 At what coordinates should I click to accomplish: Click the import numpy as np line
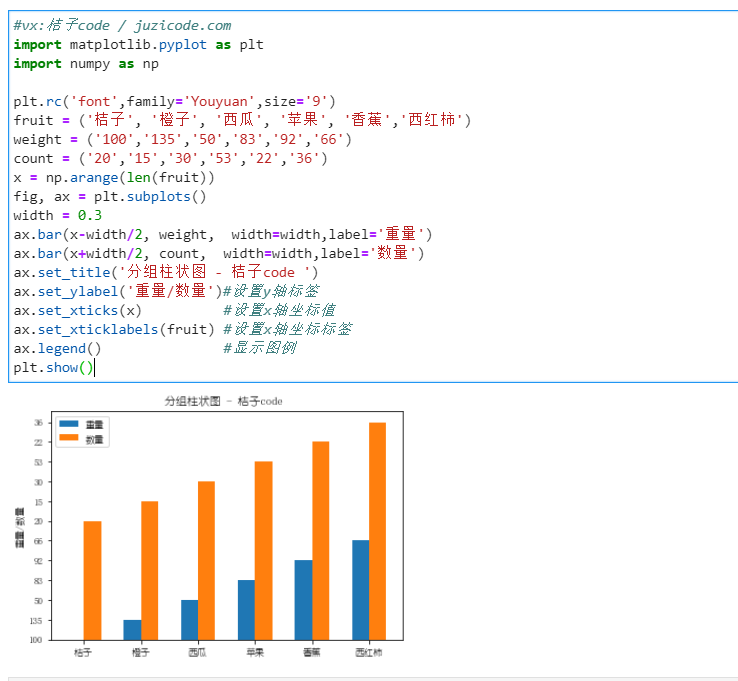(85, 63)
